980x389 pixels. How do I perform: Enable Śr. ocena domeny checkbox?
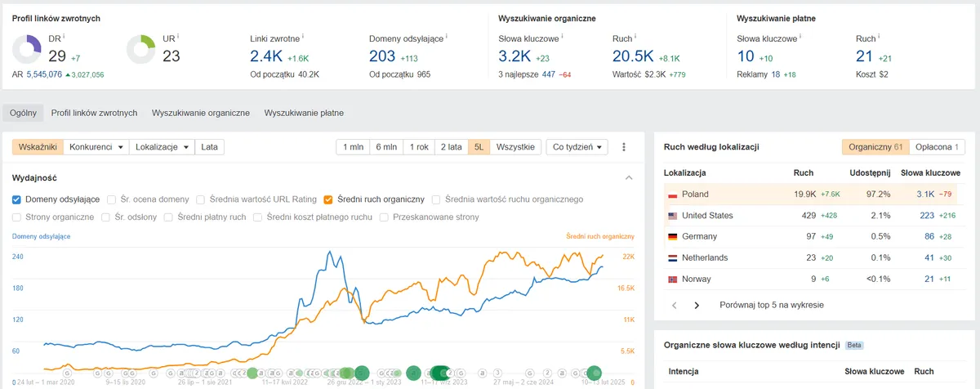112,199
